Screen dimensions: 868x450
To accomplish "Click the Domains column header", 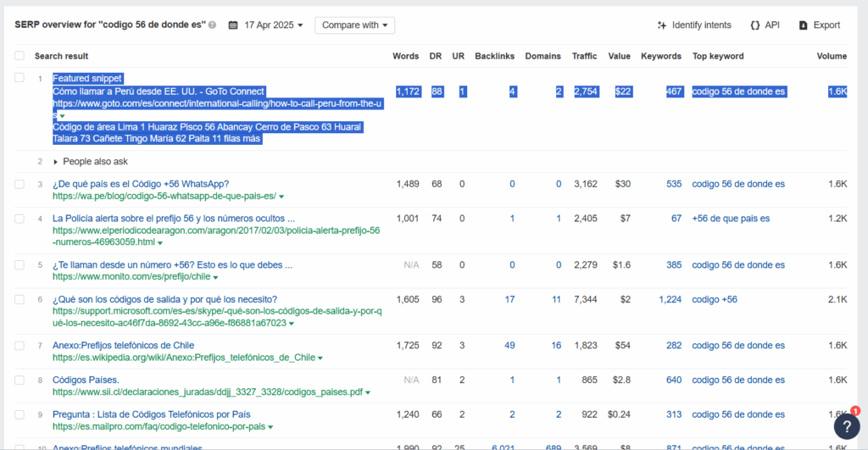I will 543,56.
